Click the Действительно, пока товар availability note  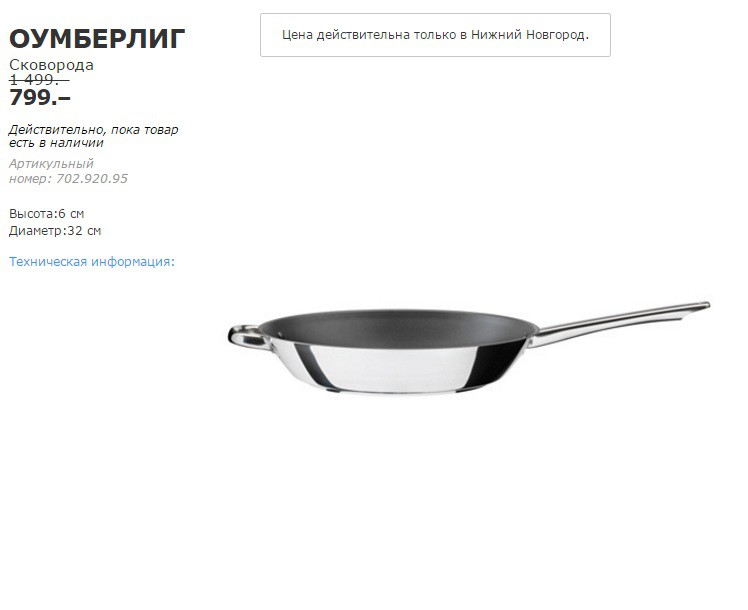[94, 130]
